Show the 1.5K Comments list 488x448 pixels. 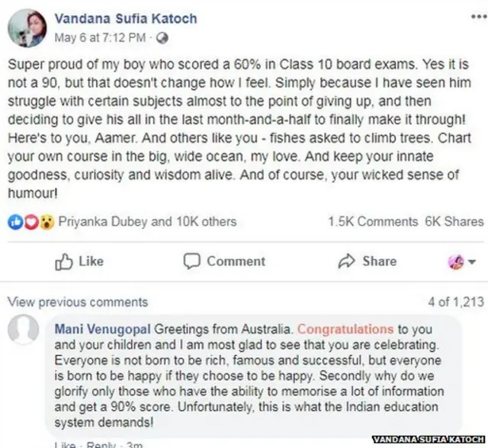pyautogui.click(x=373, y=222)
